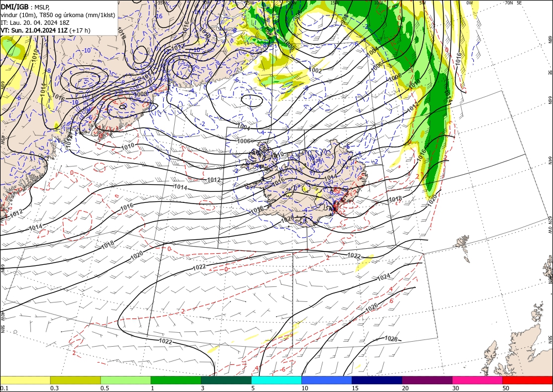Select the '50' legend scale value
The width and height of the screenshot is (553, 392).
click(x=506, y=388)
